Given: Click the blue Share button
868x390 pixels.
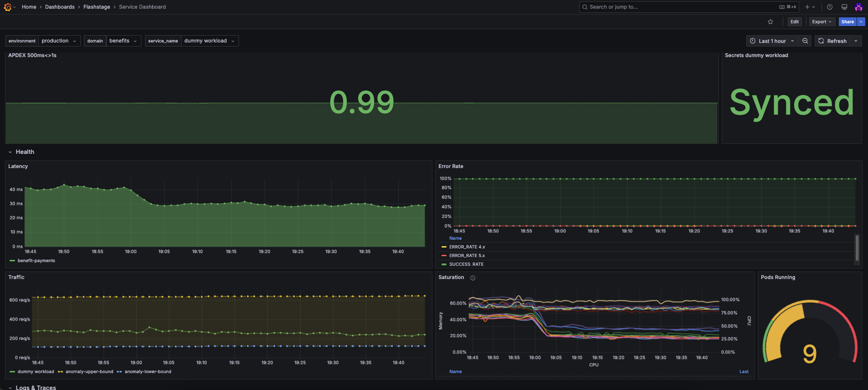Looking at the screenshot, I should tap(847, 22).
